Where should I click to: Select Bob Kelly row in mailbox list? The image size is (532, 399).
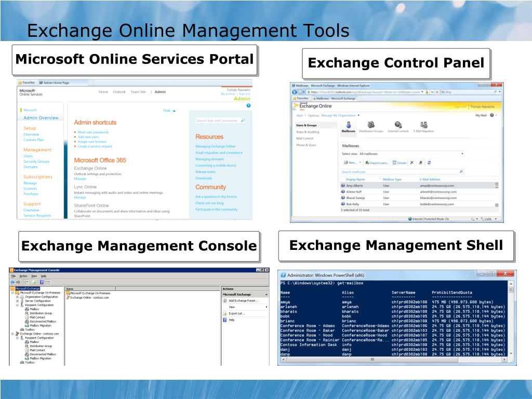pyautogui.click(x=417, y=204)
